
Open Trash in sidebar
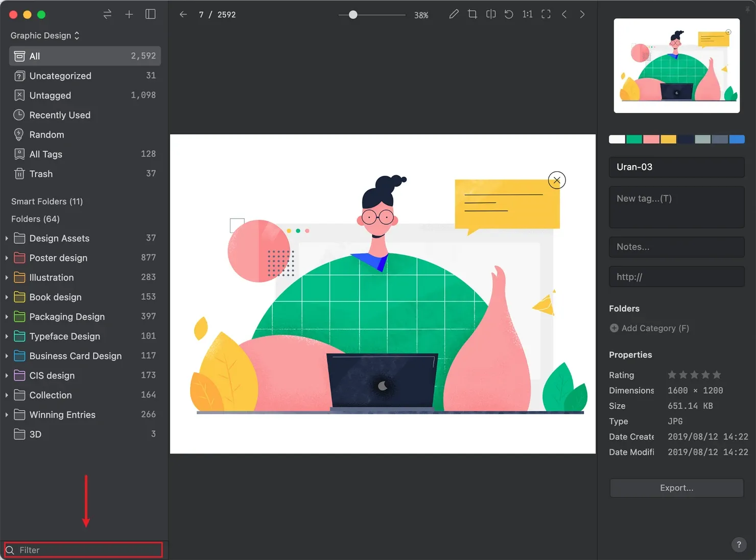[85, 174]
